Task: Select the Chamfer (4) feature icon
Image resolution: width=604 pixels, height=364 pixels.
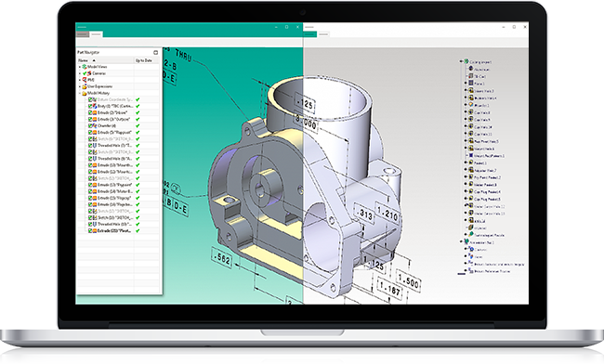Action: [x=95, y=126]
